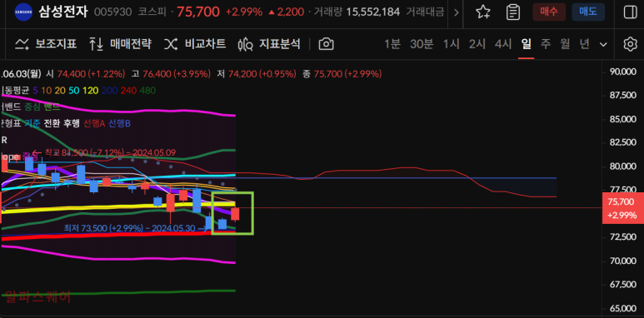Image resolution: width=644 pixels, height=318 pixels.
Task: Open 매매전략 trading strategy
Action: coord(120,44)
